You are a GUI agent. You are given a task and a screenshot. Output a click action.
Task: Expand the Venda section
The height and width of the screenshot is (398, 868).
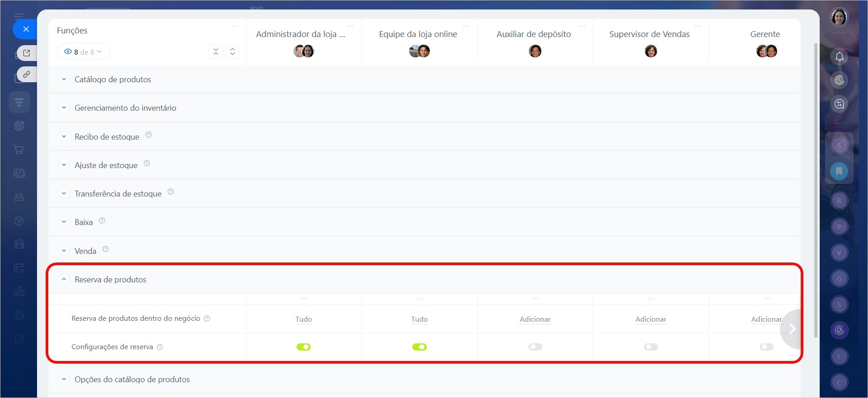(64, 251)
